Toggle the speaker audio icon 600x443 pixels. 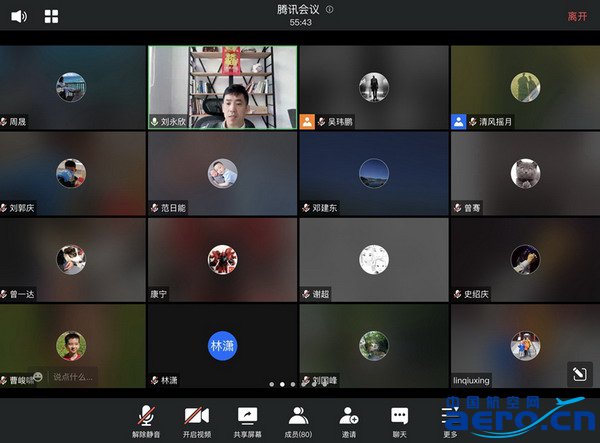pyautogui.click(x=19, y=16)
